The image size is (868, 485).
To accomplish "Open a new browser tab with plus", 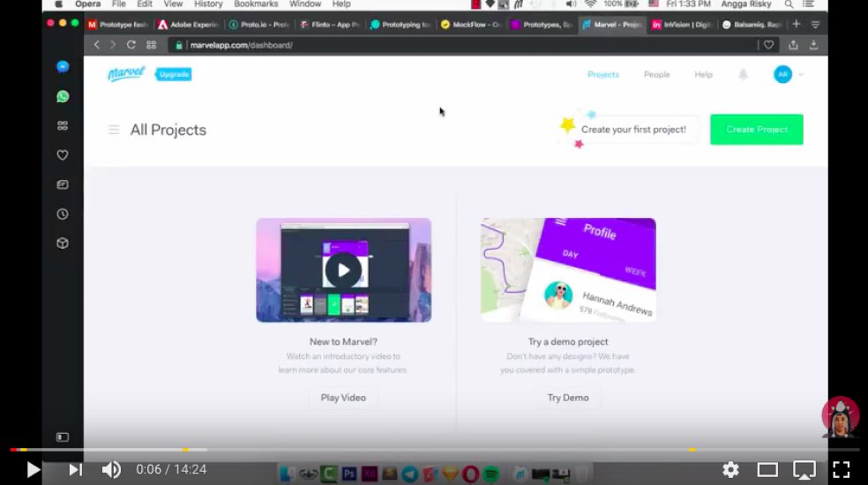I will coord(797,24).
